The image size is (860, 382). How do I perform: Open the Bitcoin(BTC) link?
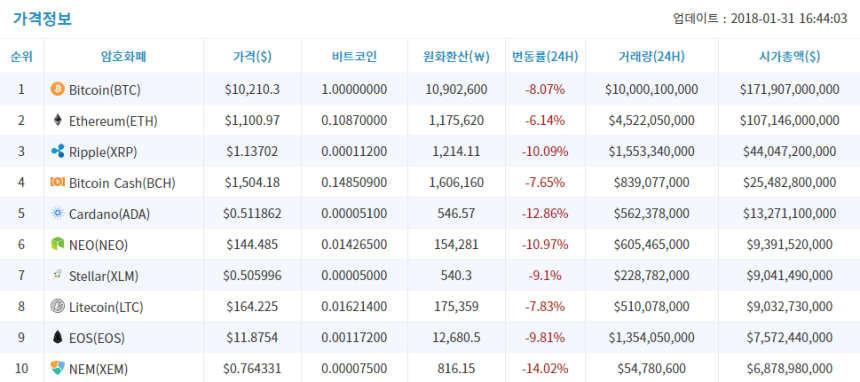click(105, 89)
